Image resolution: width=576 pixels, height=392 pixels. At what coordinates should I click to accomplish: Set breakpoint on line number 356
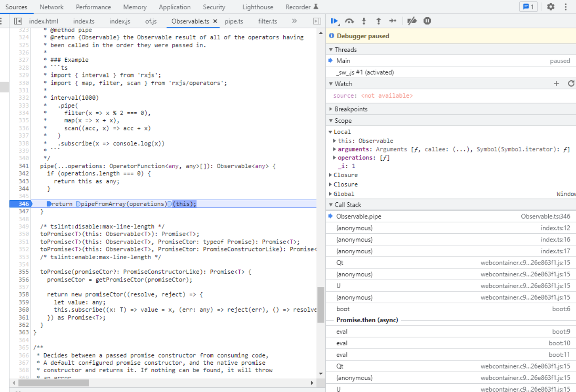24,280
